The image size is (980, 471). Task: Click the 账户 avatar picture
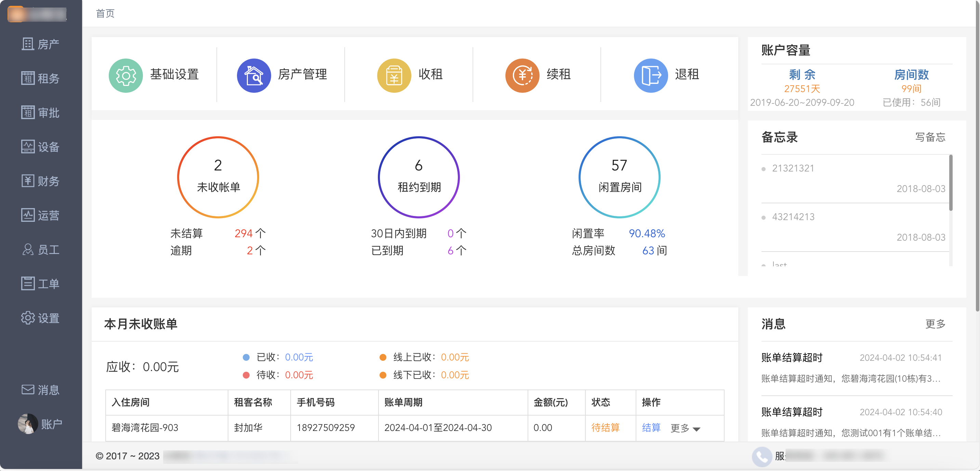coord(28,424)
